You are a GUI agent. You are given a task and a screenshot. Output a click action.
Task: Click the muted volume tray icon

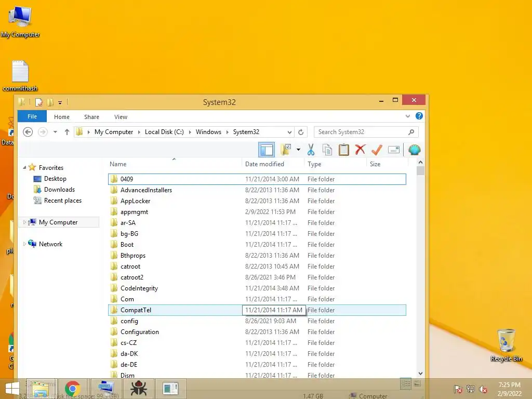click(483, 389)
